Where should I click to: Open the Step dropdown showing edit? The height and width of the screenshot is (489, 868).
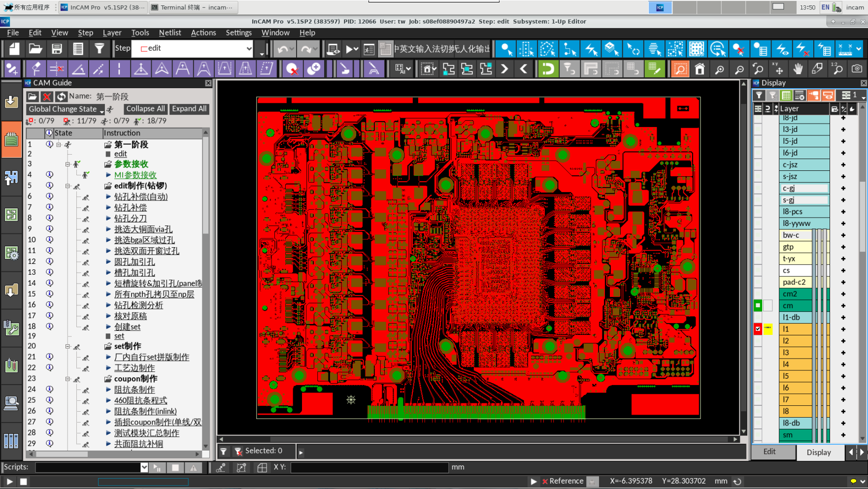[x=249, y=48]
